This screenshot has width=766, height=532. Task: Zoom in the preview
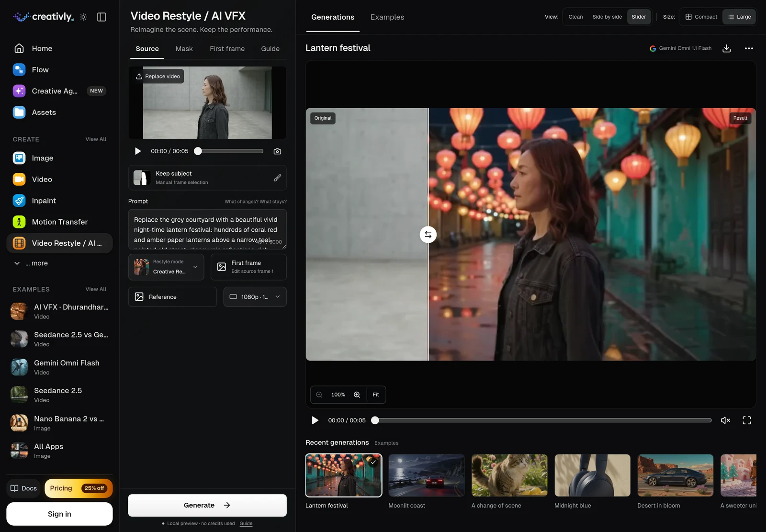click(x=357, y=395)
